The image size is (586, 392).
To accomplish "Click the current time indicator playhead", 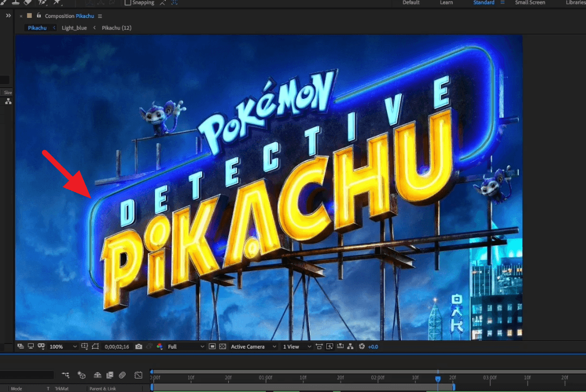I will coord(438,378).
